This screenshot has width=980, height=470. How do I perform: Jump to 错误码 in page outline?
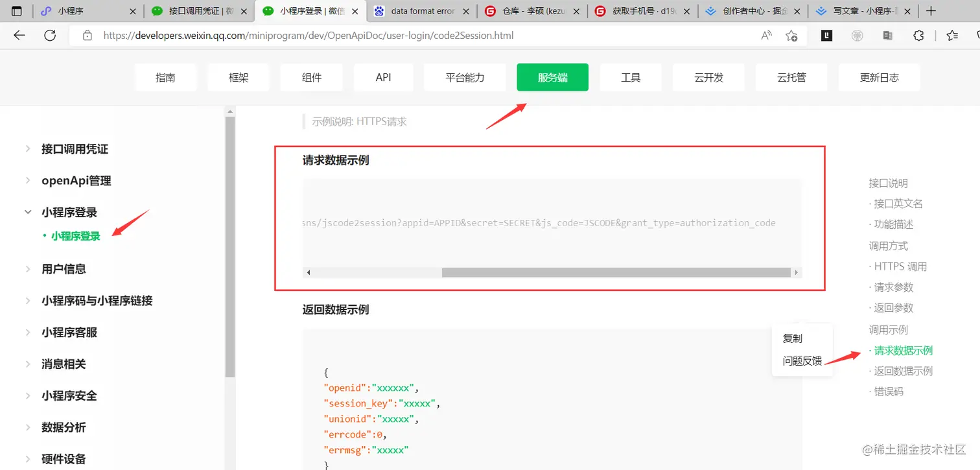tap(889, 392)
